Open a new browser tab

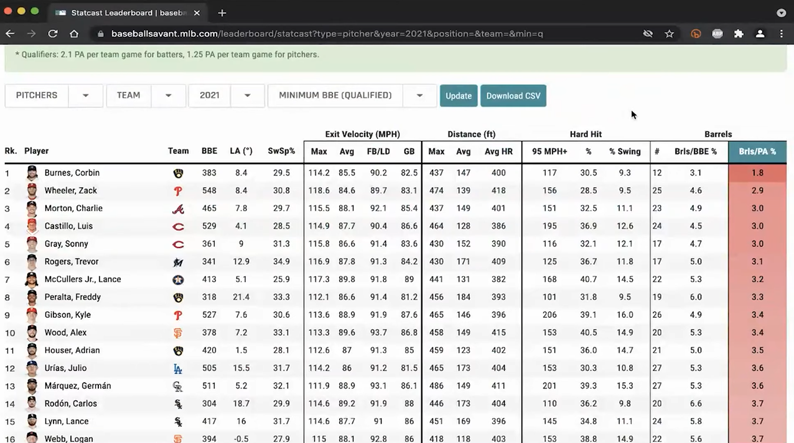coord(222,13)
